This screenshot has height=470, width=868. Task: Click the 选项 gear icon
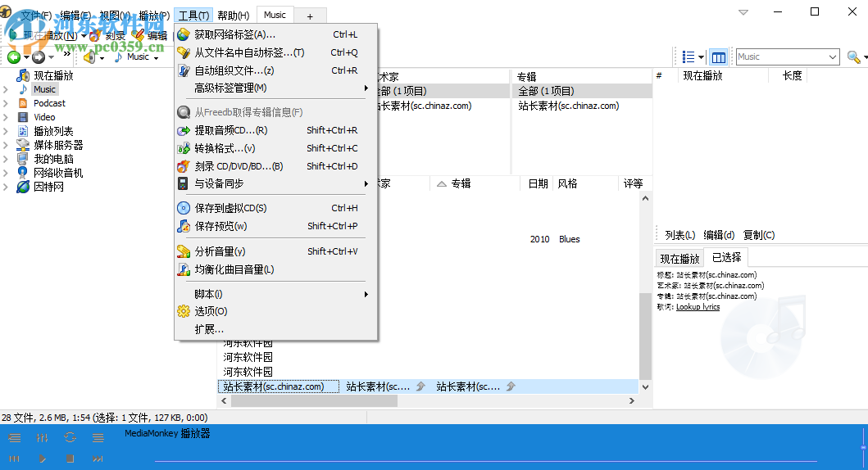coord(184,311)
